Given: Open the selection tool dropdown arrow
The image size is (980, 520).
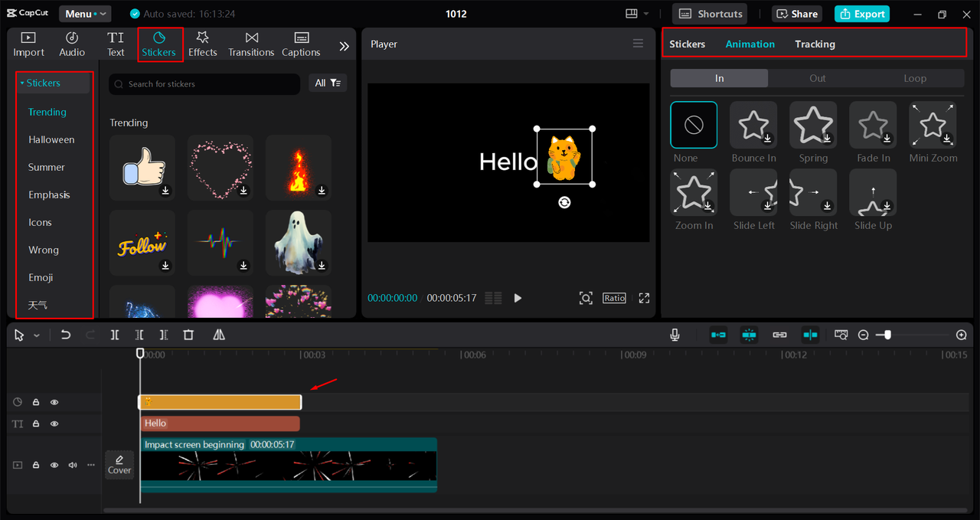Looking at the screenshot, I should 37,335.
